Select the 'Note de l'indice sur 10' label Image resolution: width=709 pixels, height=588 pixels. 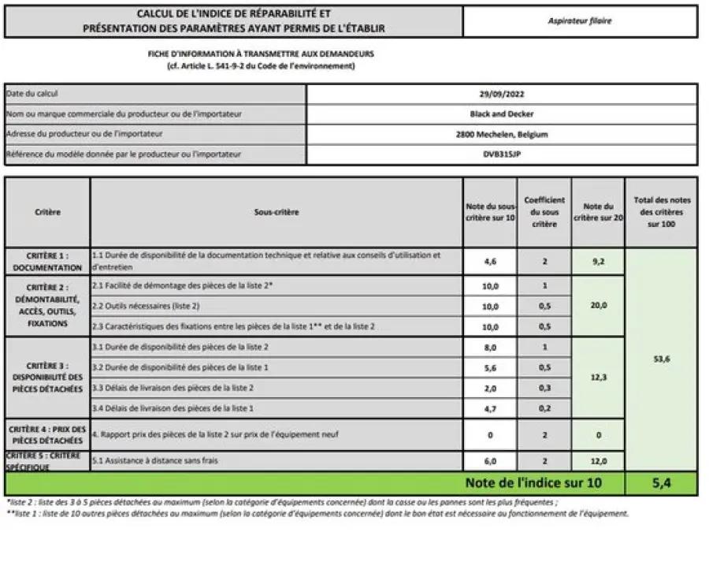533,483
